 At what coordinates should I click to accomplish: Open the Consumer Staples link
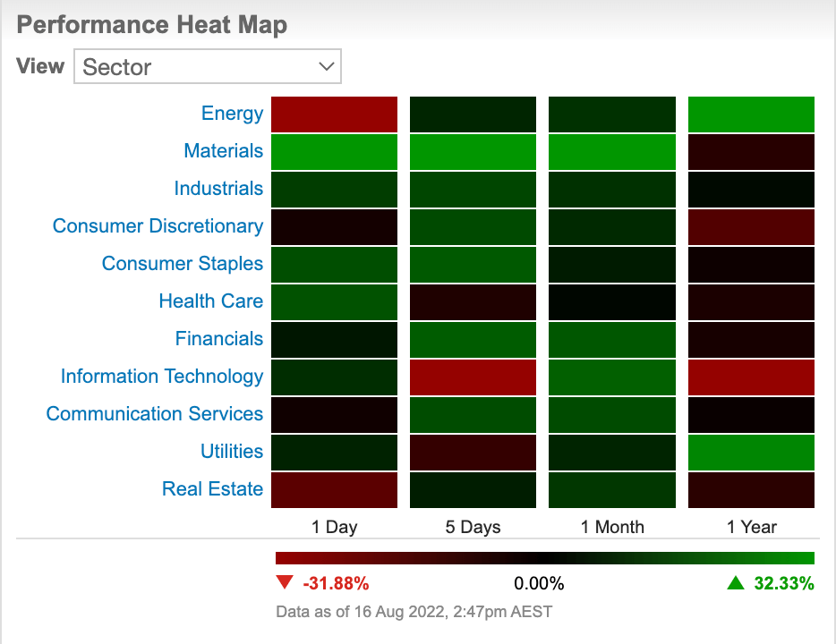183,264
